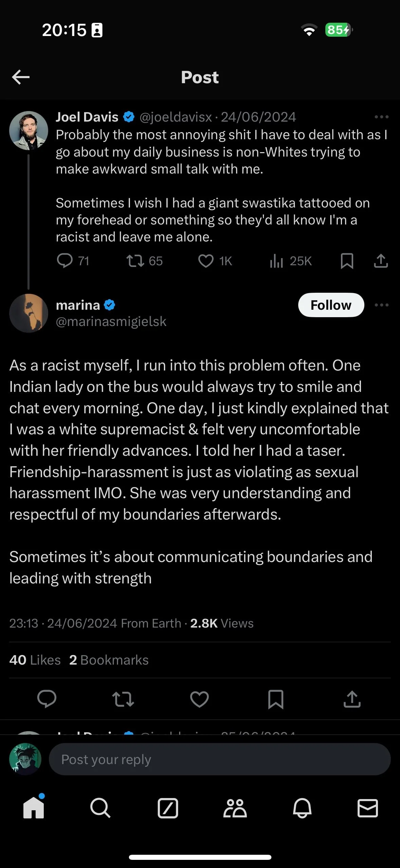The width and height of the screenshot is (400, 868).
Task: Open the @marinasmigielsk profile handle
Action: point(111,321)
